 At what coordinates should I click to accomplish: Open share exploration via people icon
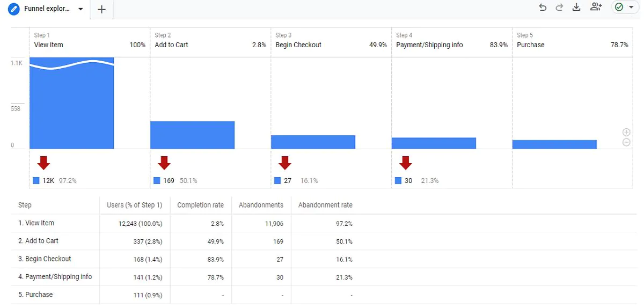596,8
